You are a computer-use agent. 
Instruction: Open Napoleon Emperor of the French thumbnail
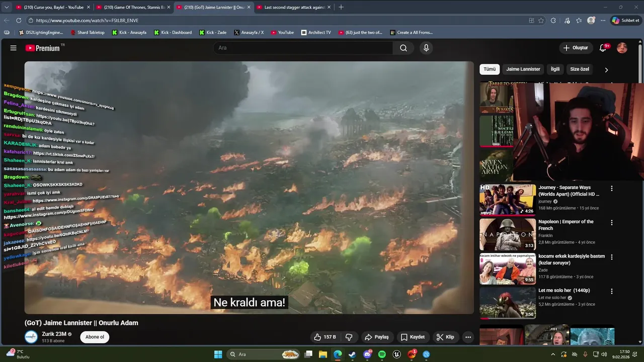pos(508,234)
